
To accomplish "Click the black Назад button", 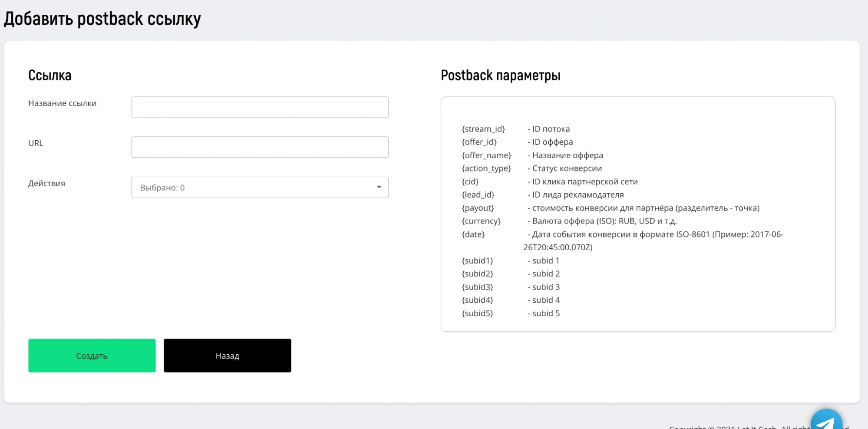I will tap(227, 355).
